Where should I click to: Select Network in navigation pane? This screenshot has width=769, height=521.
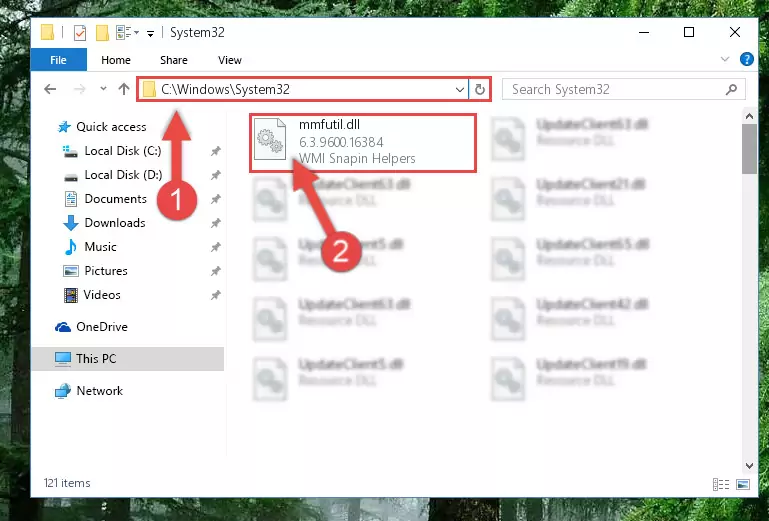click(89, 391)
